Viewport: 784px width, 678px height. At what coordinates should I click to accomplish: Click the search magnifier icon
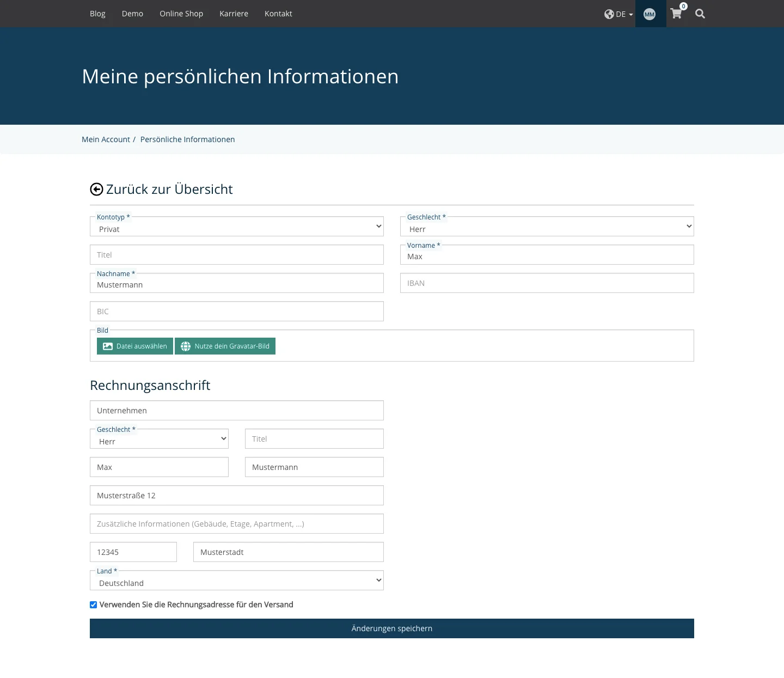click(x=700, y=14)
